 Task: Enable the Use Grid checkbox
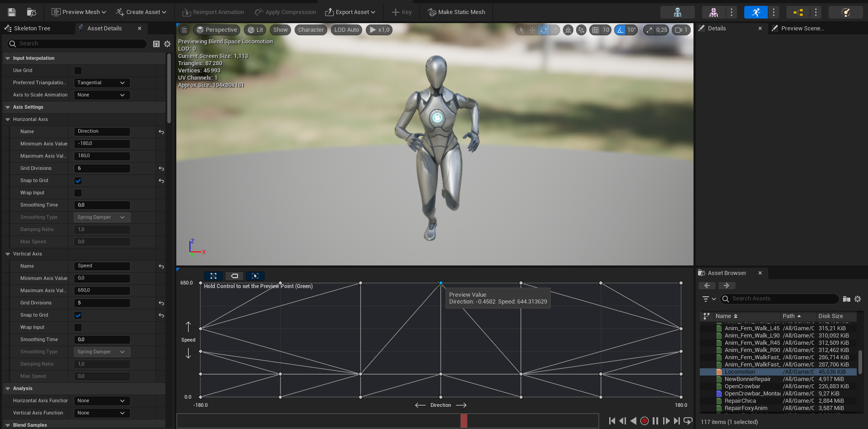(78, 71)
